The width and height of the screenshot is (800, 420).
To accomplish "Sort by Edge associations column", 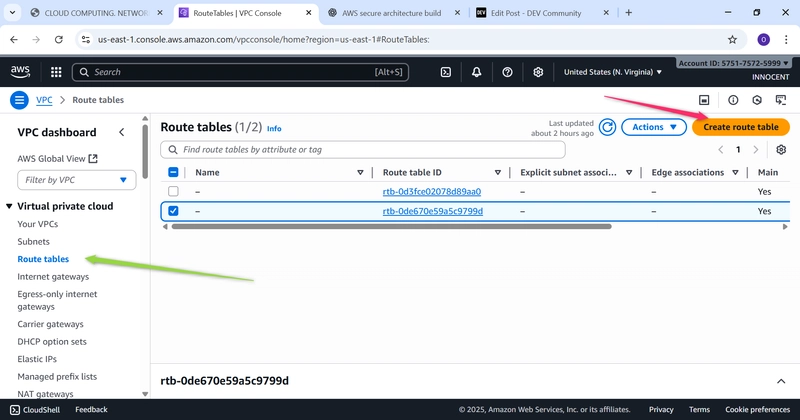I will (x=735, y=172).
